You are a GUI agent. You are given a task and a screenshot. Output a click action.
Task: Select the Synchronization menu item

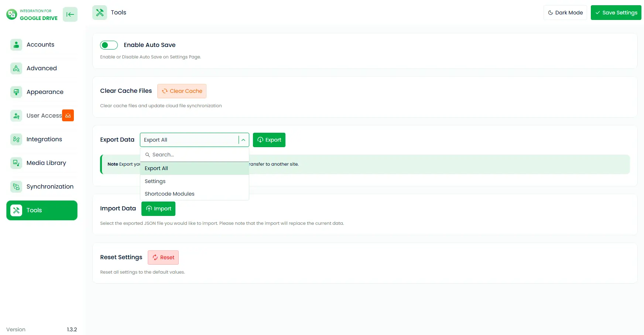(49, 186)
